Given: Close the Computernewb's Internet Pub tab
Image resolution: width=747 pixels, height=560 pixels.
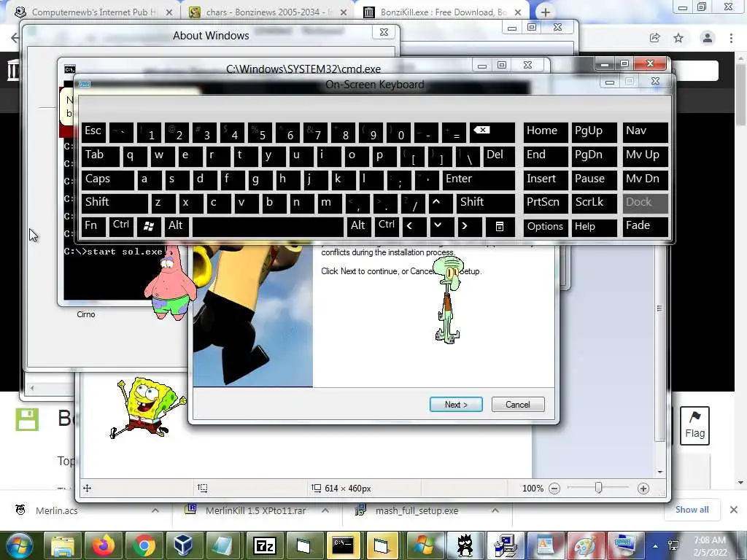Looking at the screenshot, I should [169, 12].
